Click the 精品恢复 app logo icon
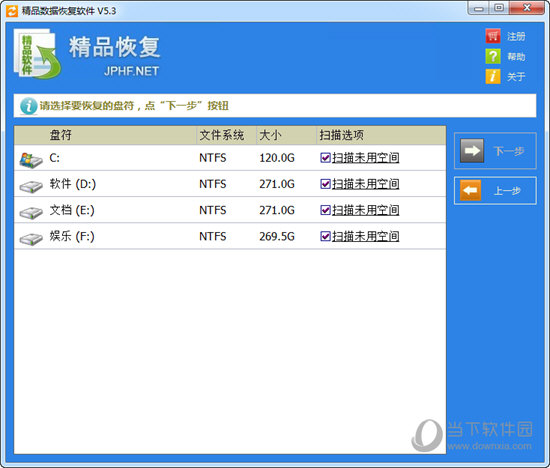 pyautogui.click(x=37, y=54)
